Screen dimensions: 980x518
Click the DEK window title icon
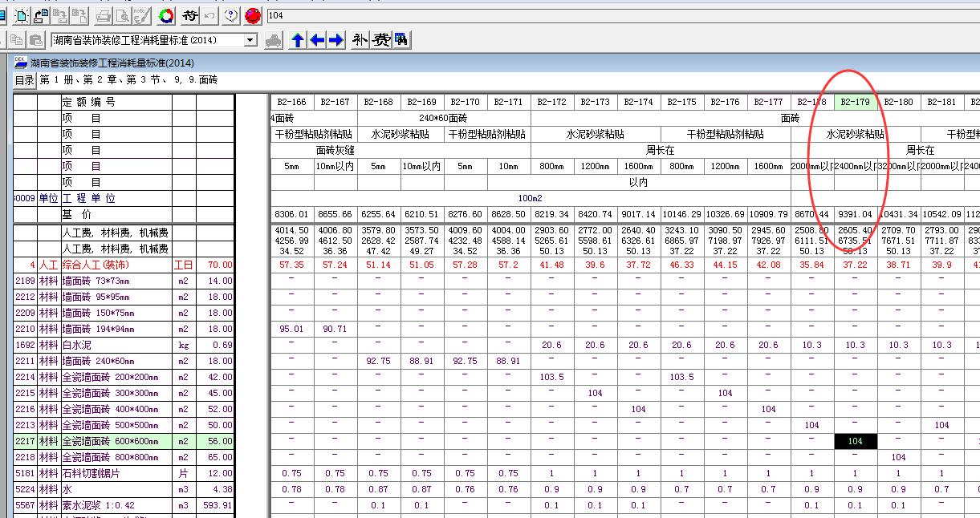coord(21,63)
